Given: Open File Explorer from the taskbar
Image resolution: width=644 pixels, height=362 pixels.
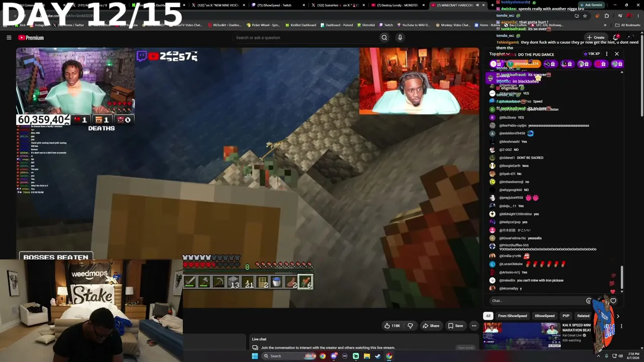Looking at the screenshot, I should (367, 356).
